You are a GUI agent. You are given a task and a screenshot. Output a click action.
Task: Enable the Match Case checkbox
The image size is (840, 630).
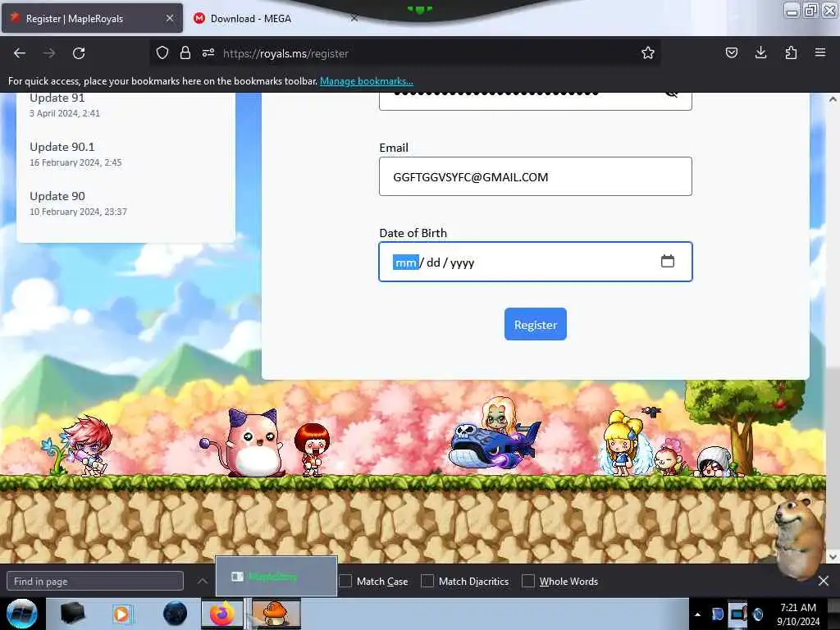point(345,581)
